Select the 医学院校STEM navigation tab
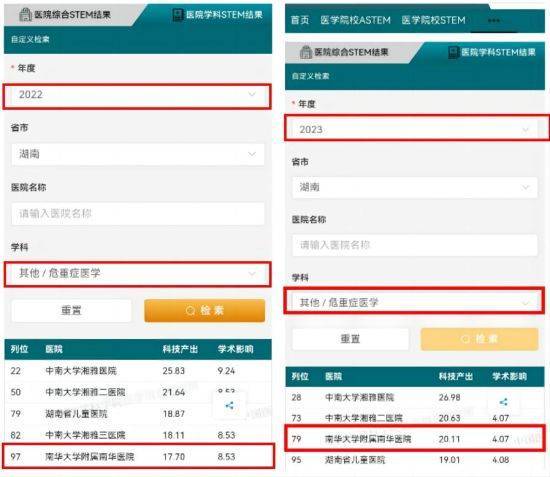The width and height of the screenshot is (550, 477). tap(434, 20)
